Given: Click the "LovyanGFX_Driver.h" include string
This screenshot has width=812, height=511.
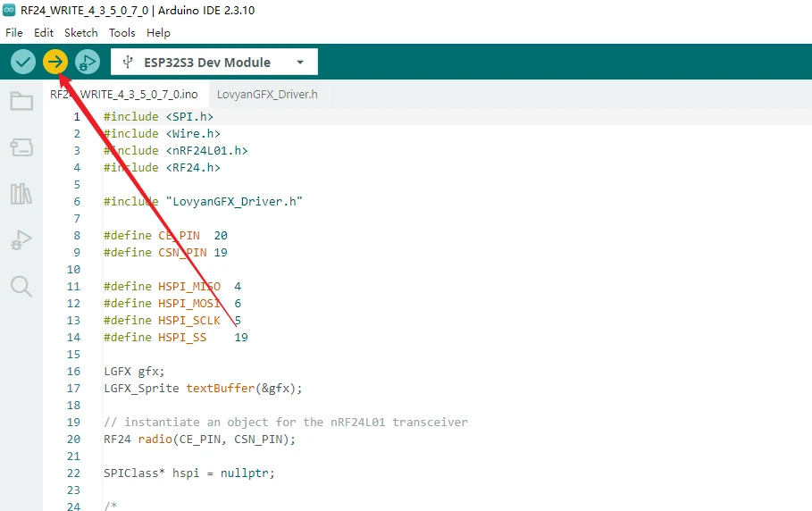Looking at the screenshot, I should pyautogui.click(x=234, y=201).
